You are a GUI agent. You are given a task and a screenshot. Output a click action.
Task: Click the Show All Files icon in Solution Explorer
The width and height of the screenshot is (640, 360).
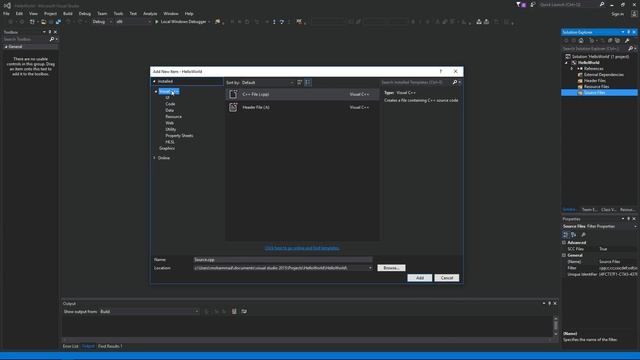click(618, 40)
